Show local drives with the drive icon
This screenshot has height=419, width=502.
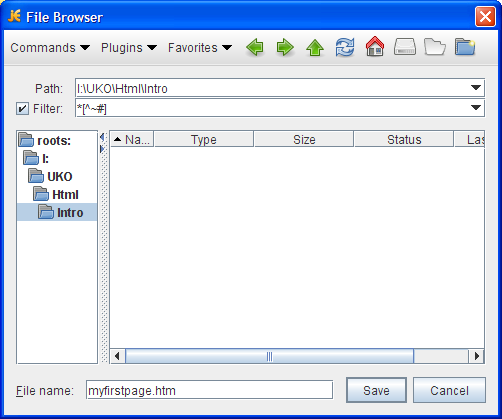(x=405, y=47)
